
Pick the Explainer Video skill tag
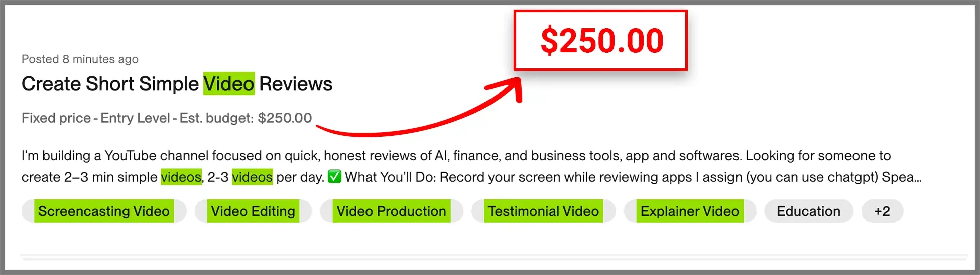(x=690, y=211)
